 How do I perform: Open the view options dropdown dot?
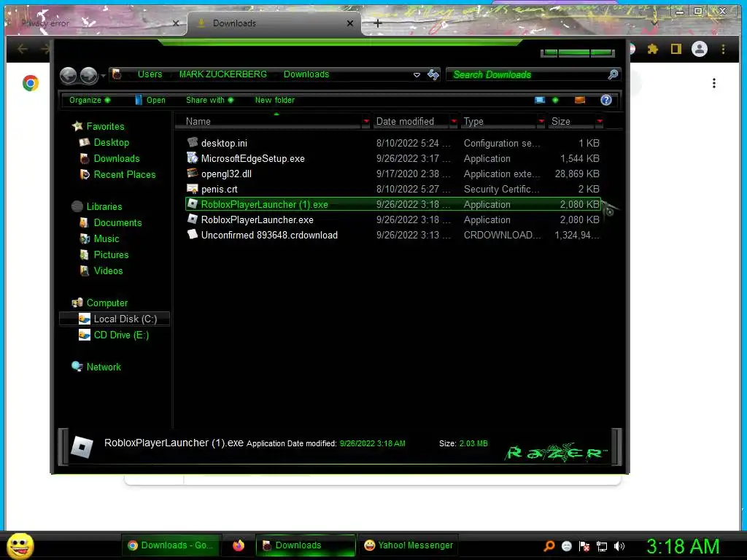[555, 100]
